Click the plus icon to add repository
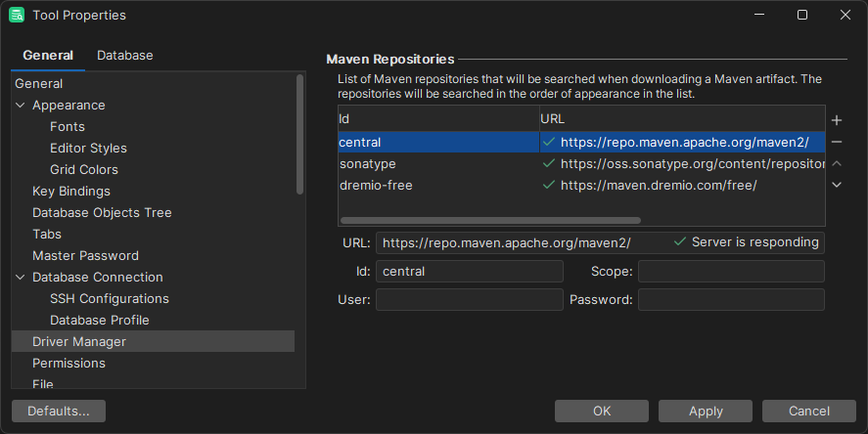Viewport: 868px width, 434px height. click(837, 120)
